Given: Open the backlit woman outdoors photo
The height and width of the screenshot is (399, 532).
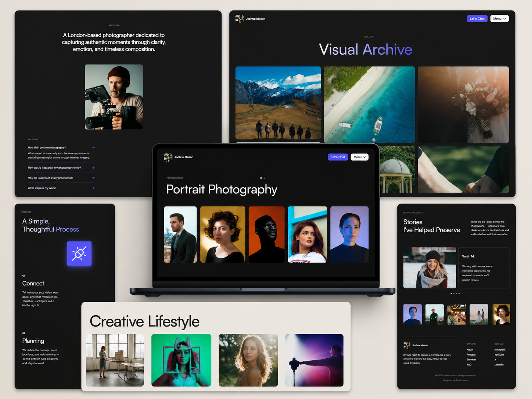Looking at the screenshot, I should [248, 360].
